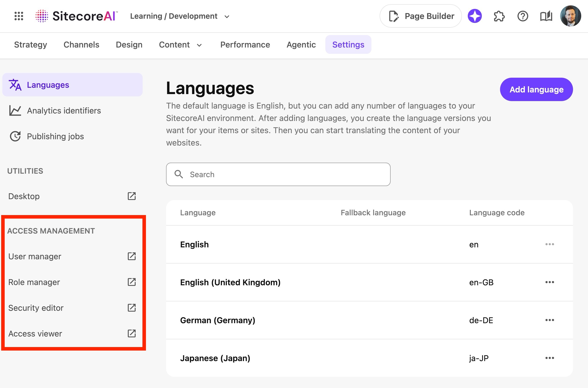Open more options for German (Germany)
The image size is (588, 388).
(549, 320)
